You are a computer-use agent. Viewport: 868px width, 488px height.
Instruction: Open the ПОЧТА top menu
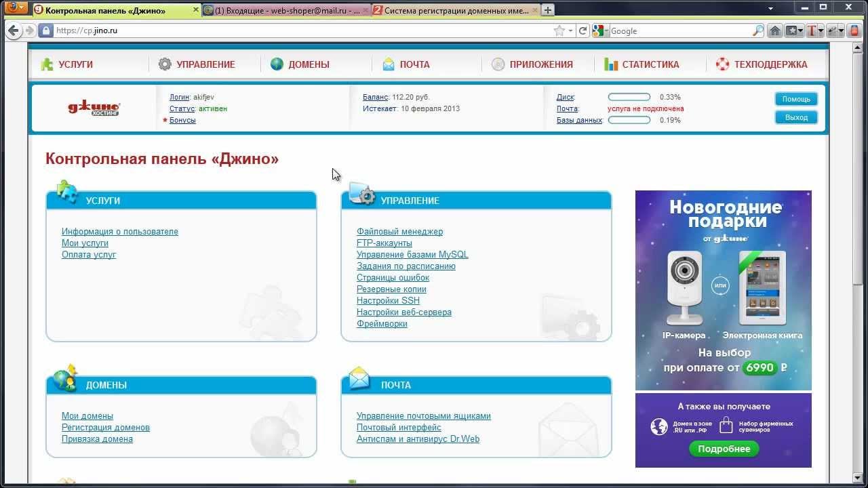[414, 64]
